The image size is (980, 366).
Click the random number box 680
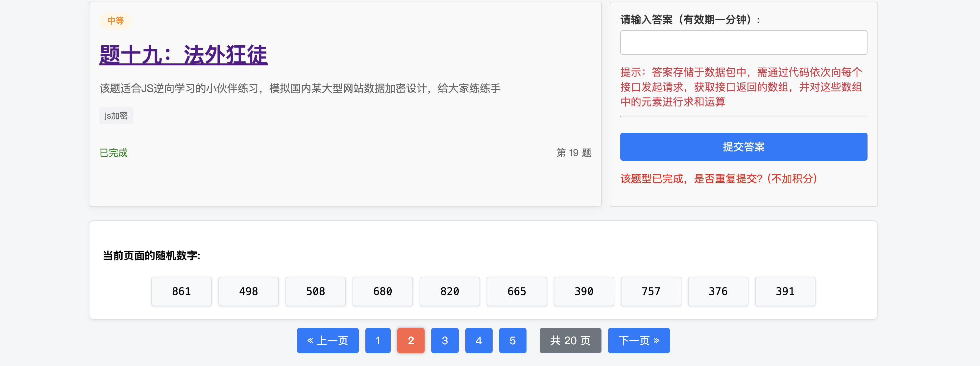[382, 291]
